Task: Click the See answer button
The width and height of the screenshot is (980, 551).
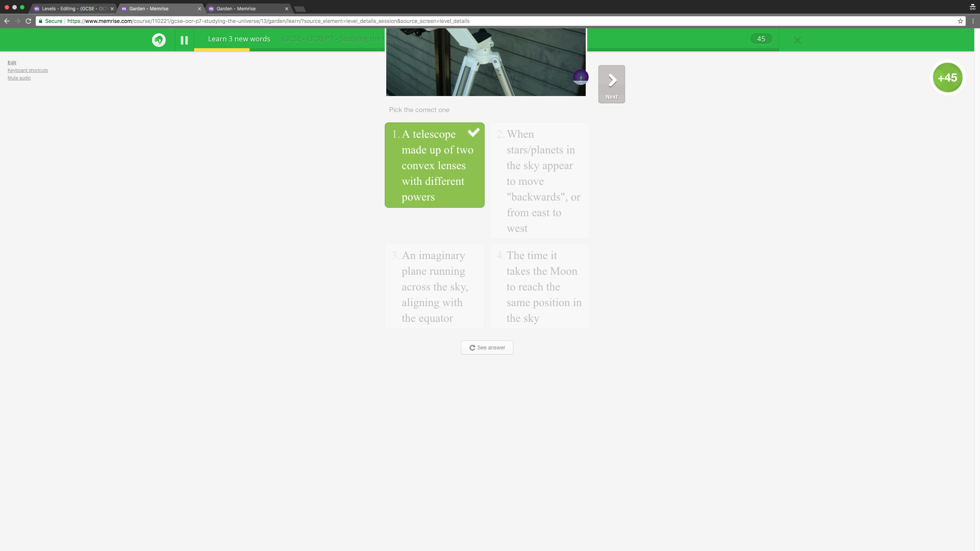Action: [487, 347]
